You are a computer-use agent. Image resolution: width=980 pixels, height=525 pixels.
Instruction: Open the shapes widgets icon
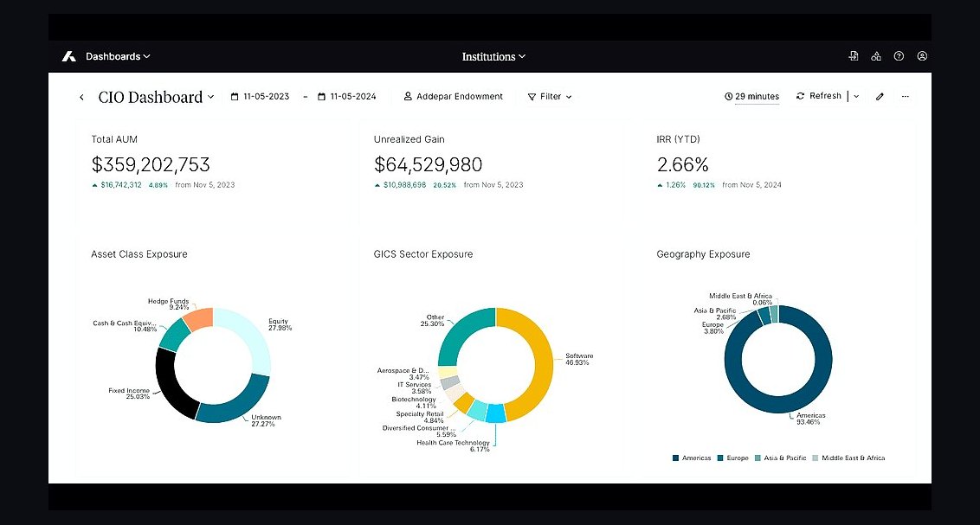tap(876, 56)
